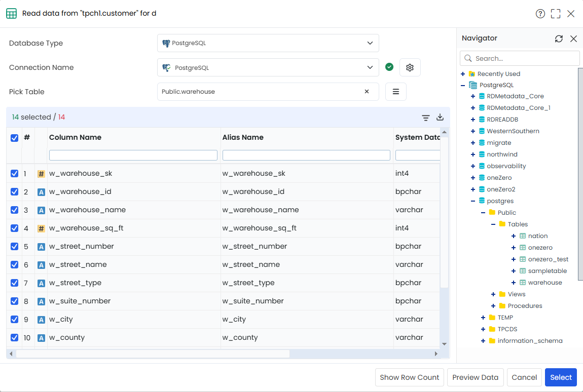
Task: Toggle the select-all columns checkbox
Action: (x=15, y=138)
